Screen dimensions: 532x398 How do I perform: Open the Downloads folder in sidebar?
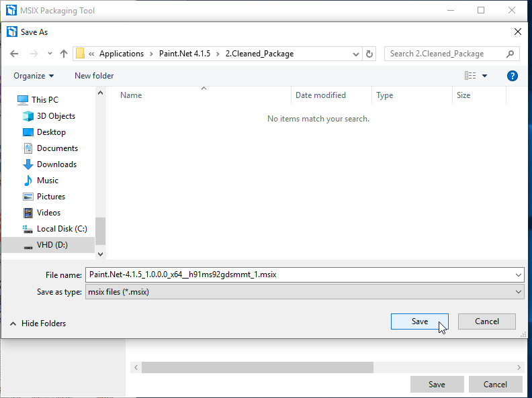point(56,164)
